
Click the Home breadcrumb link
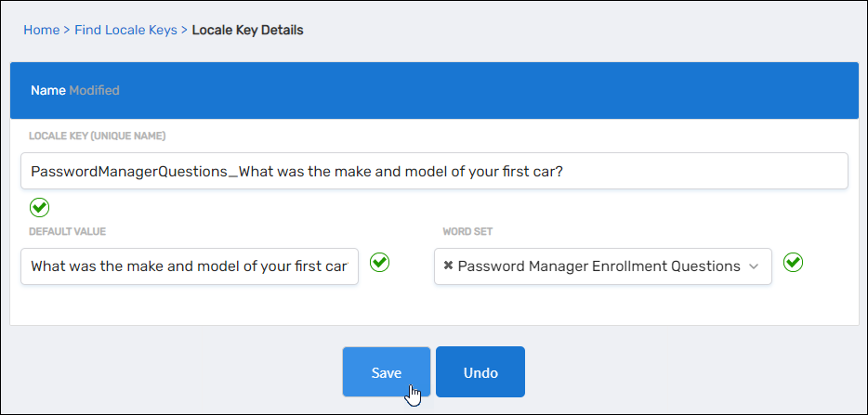(41, 30)
